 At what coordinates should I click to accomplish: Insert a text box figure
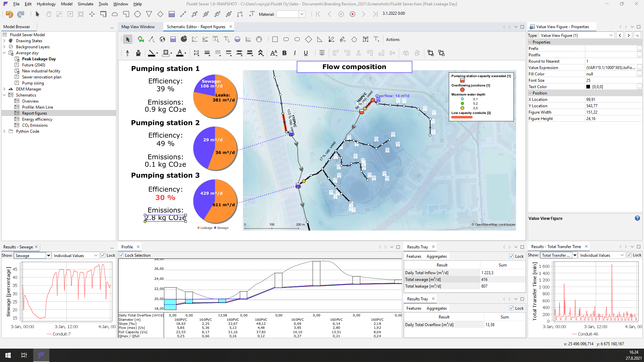(x=366, y=39)
